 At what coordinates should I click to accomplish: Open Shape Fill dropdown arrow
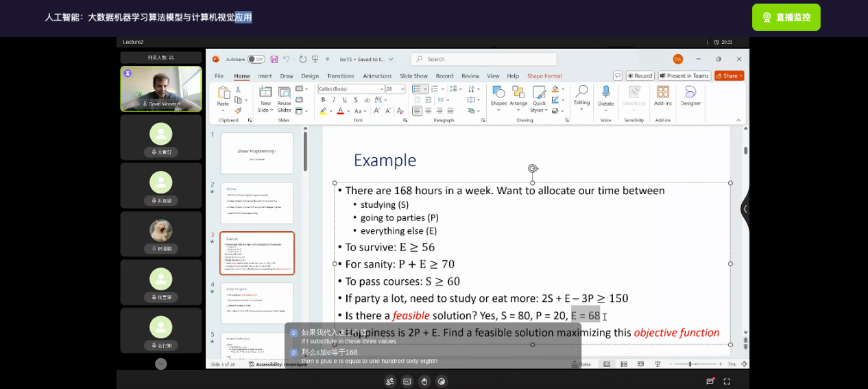(x=562, y=89)
